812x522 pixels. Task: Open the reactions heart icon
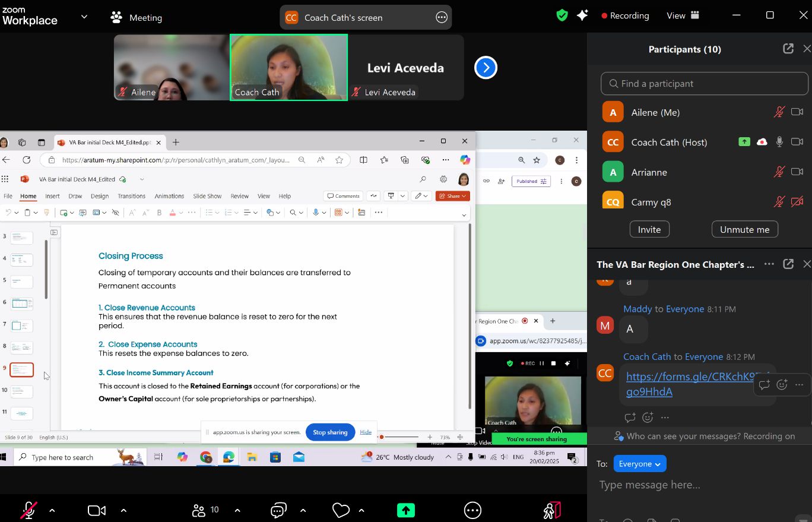pyautogui.click(x=341, y=510)
